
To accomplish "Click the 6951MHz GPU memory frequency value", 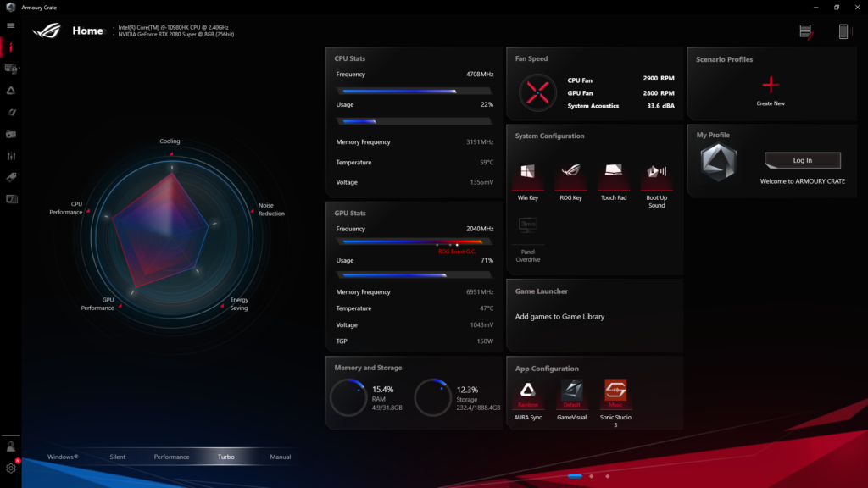I will coord(480,292).
